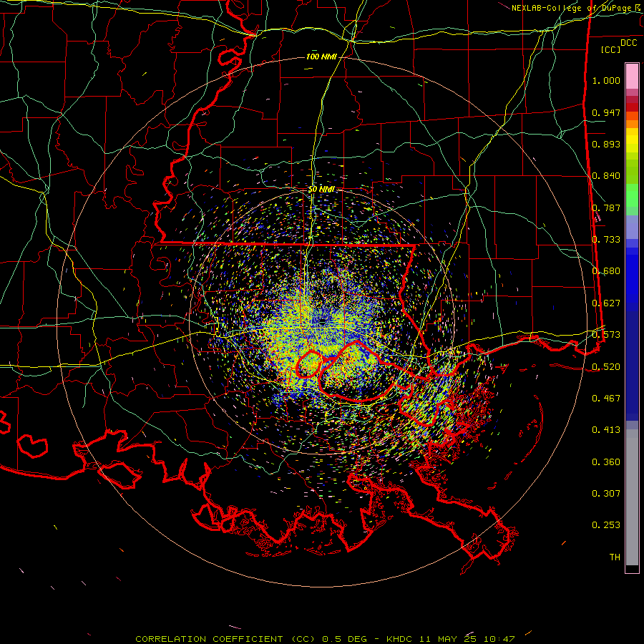Click the DCC legend heading

point(628,43)
